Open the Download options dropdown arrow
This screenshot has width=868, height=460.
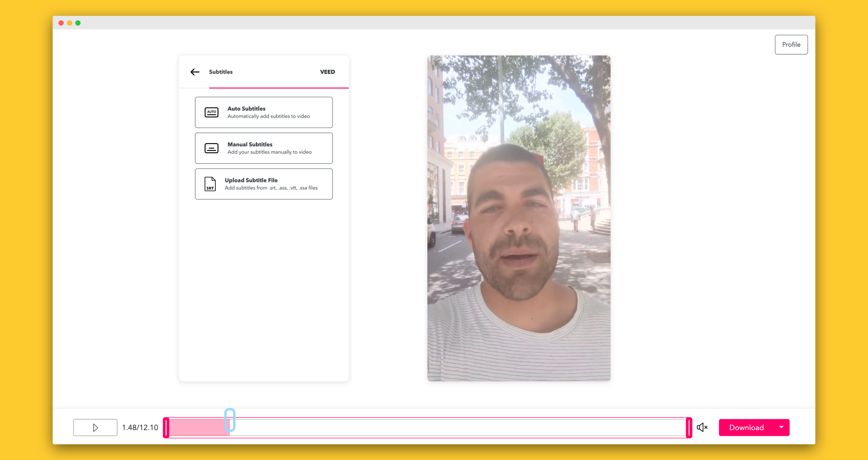coord(781,427)
